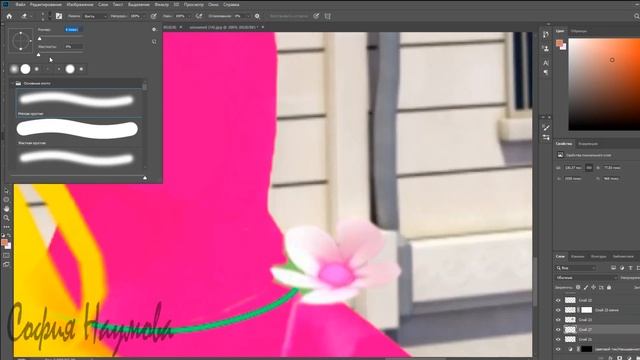Toggle Quick Mask mode in toolbar

tap(6, 256)
